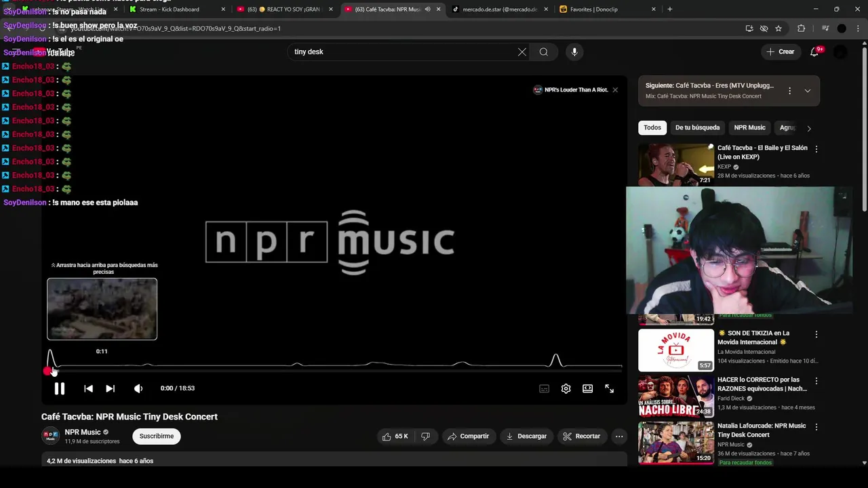Enter fullscreen mode
Image resolution: width=868 pixels, height=488 pixels.
609,388
